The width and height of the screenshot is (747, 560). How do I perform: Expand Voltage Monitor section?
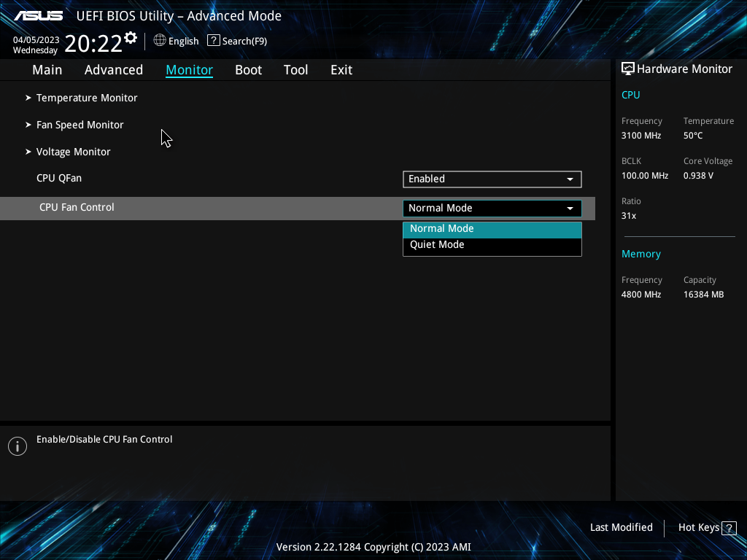pyautogui.click(x=74, y=152)
